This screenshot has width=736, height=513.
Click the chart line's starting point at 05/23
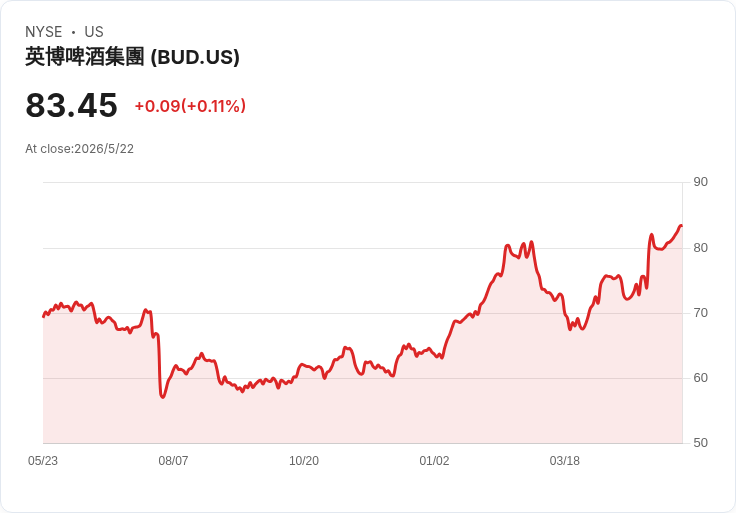[44, 316]
